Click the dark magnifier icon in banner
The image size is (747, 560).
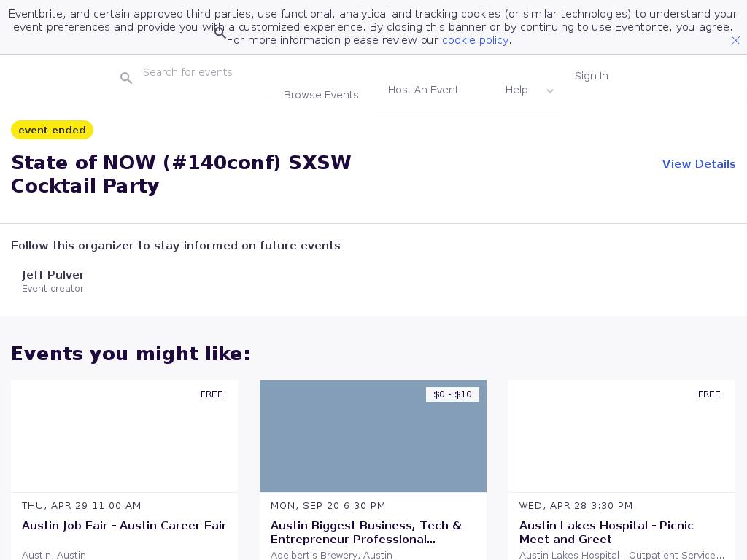pyautogui.click(x=220, y=33)
